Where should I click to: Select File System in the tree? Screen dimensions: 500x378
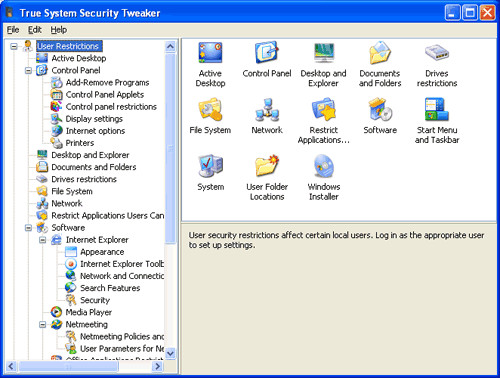click(72, 191)
